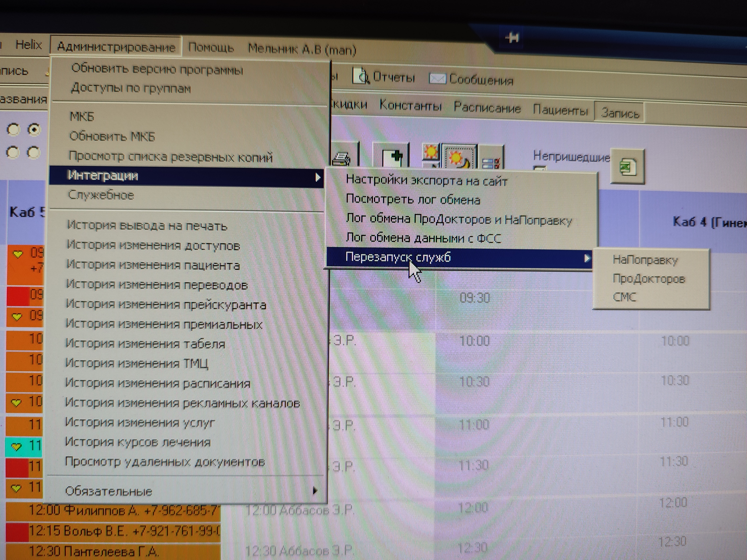Open the Помощь menu
Viewport: 747px width, 560px height.
pyautogui.click(x=211, y=48)
